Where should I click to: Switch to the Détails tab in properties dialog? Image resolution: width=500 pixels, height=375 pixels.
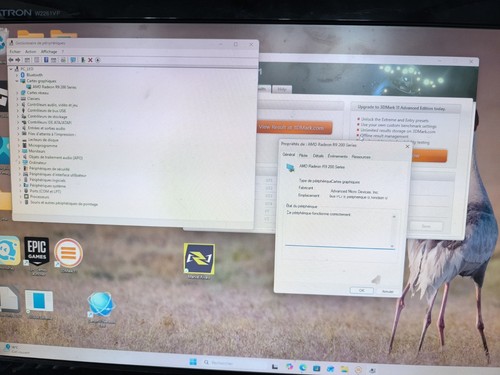[x=318, y=156]
